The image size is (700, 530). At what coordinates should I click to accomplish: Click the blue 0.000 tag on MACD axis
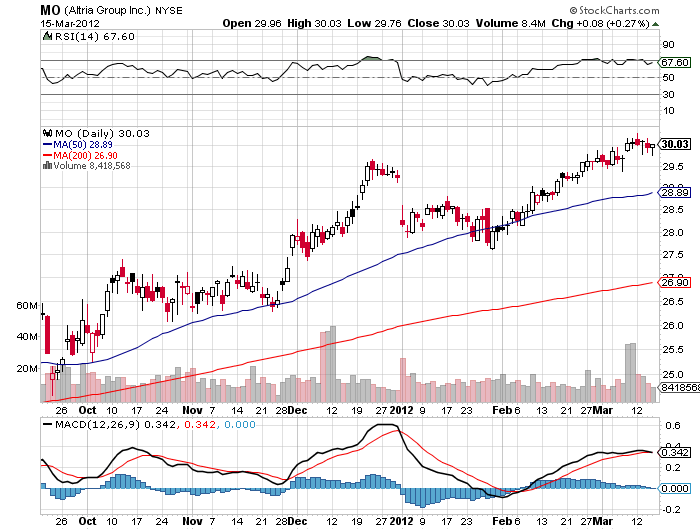coord(675,488)
